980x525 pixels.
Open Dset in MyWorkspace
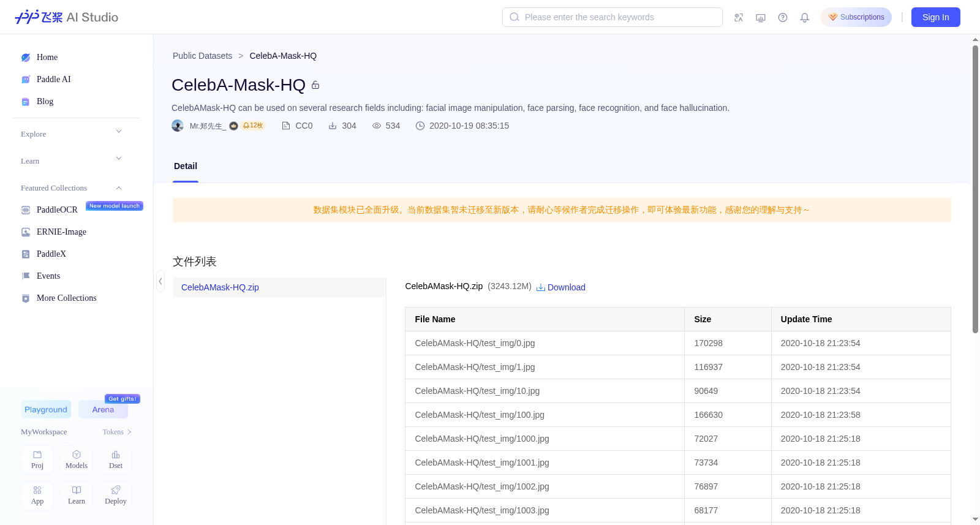pyautogui.click(x=116, y=459)
